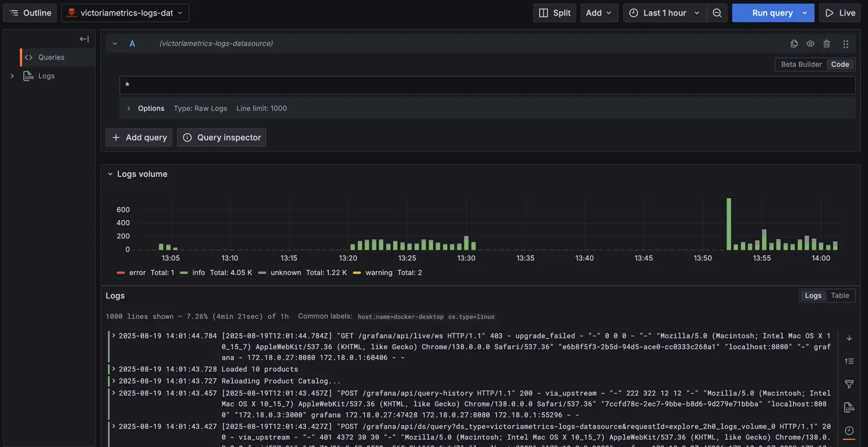This screenshot has height=447, width=868.
Task: Click the sort order icon in logs toolbar
Action: click(849, 361)
